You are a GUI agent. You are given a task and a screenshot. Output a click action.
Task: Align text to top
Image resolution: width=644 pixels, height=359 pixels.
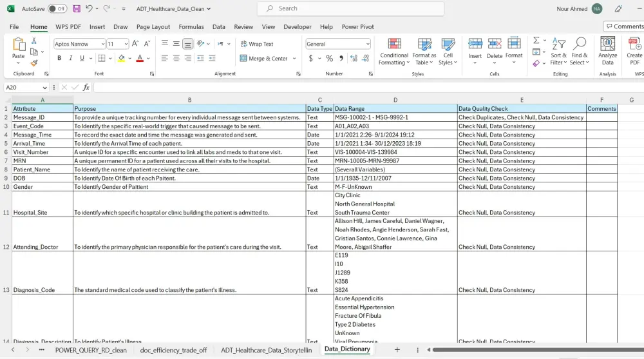click(164, 44)
